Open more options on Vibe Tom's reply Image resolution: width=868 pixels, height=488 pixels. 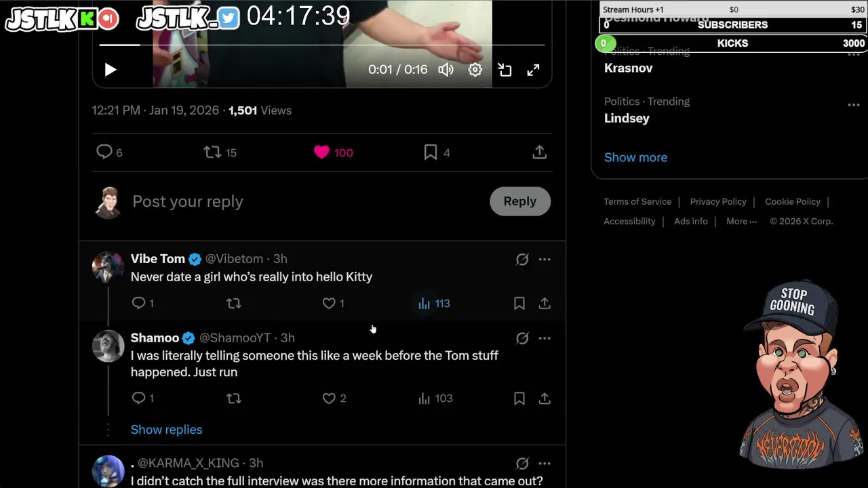(x=545, y=260)
